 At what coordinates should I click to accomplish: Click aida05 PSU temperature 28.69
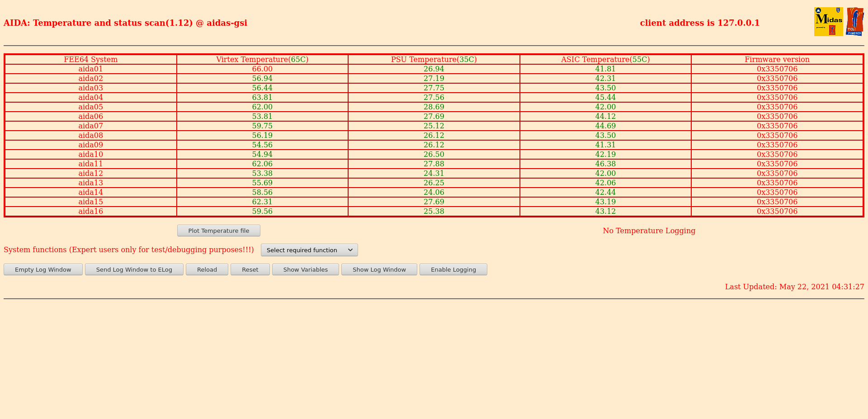pos(434,107)
